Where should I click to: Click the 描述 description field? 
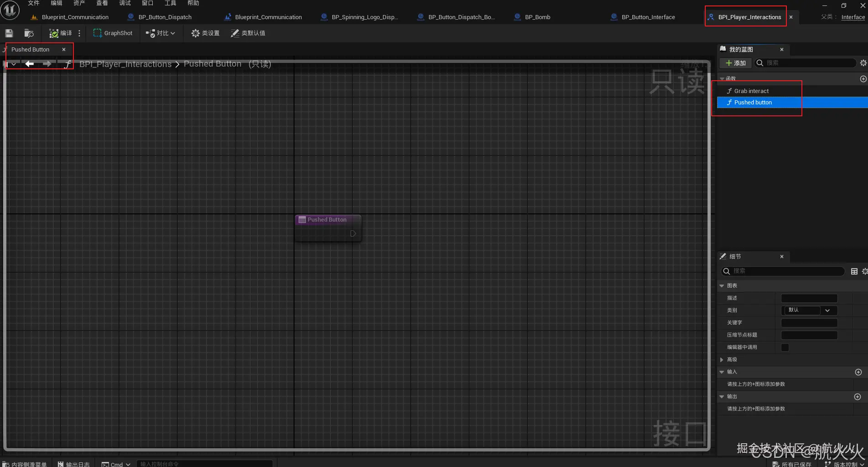click(809, 298)
